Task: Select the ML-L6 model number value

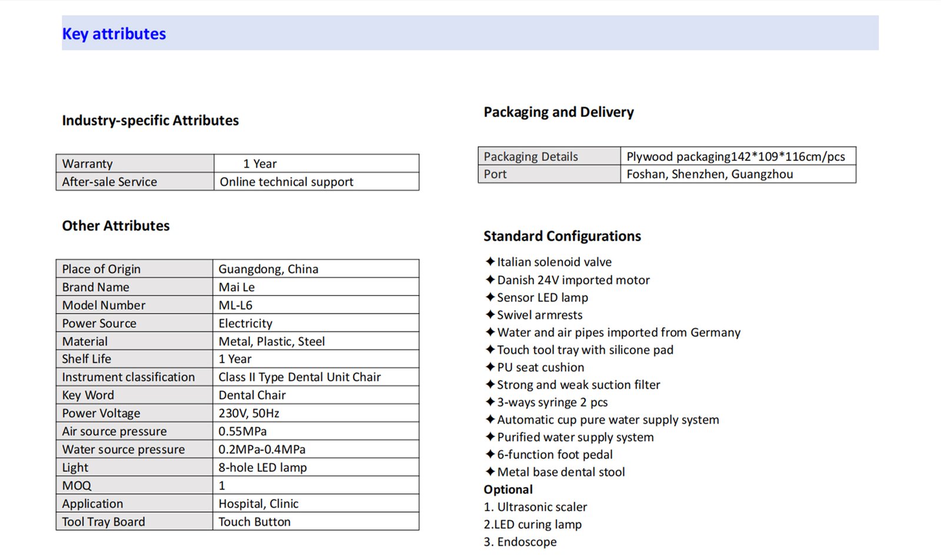Action: coord(235,306)
